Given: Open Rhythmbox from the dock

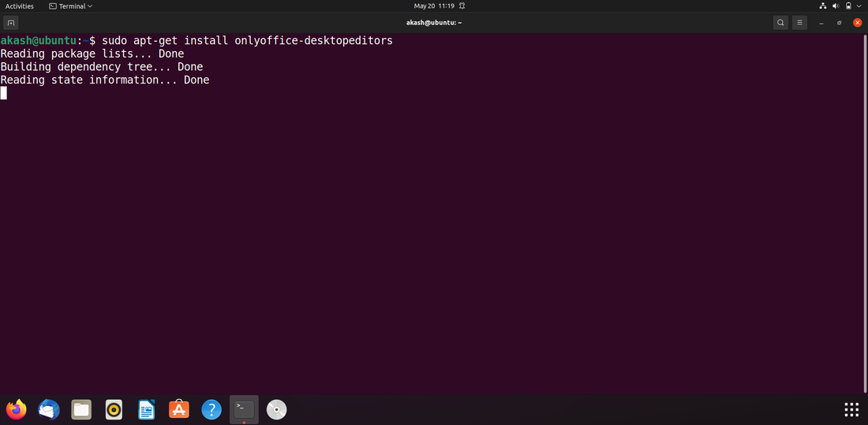Looking at the screenshot, I should coord(114,409).
